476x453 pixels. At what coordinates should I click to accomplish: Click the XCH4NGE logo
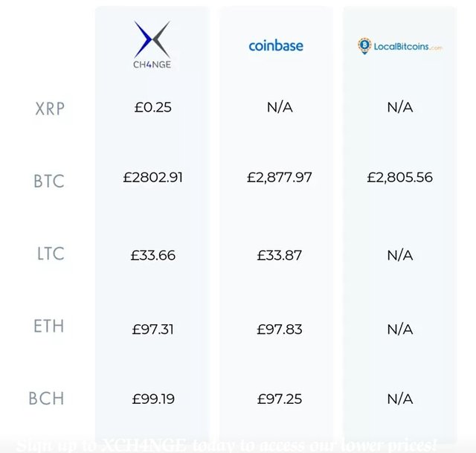(152, 45)
